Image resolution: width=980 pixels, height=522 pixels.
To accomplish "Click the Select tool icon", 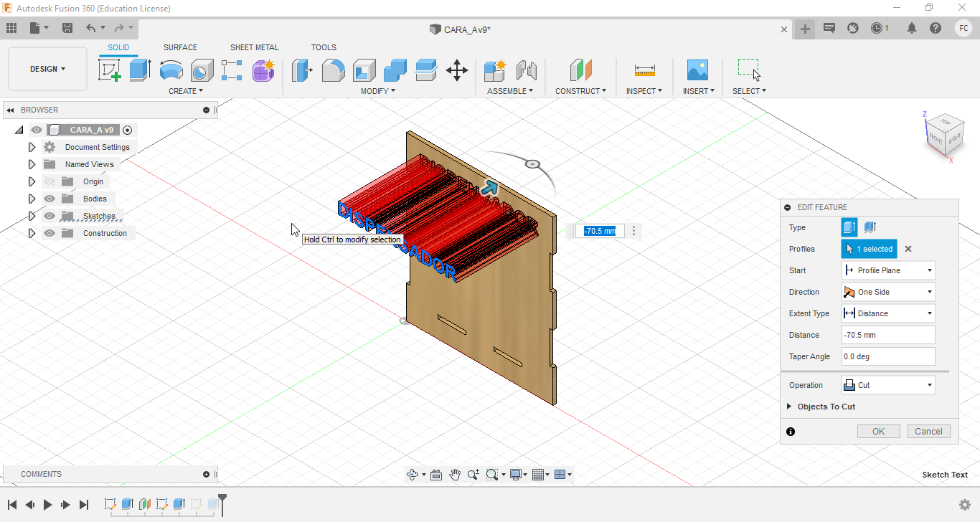I will [749, 70].
